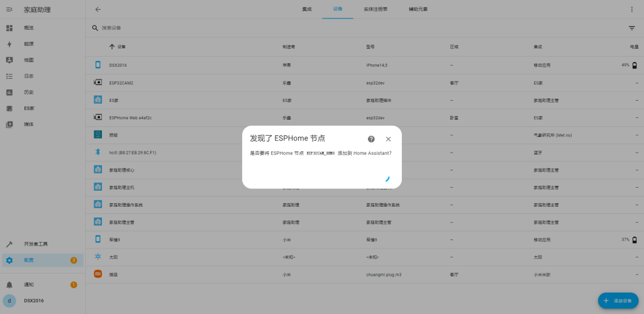Close the ESPHome discovery dialog
Screen dimensions: 644x314
pos(388,139)
